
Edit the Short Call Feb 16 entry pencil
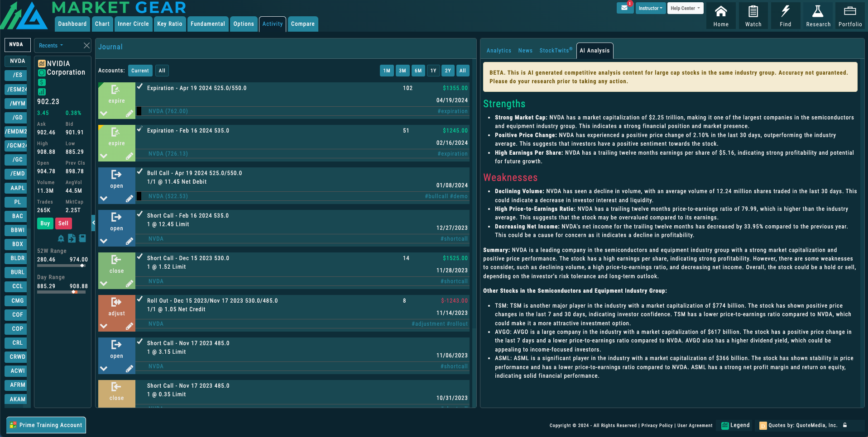coord(129,241)
